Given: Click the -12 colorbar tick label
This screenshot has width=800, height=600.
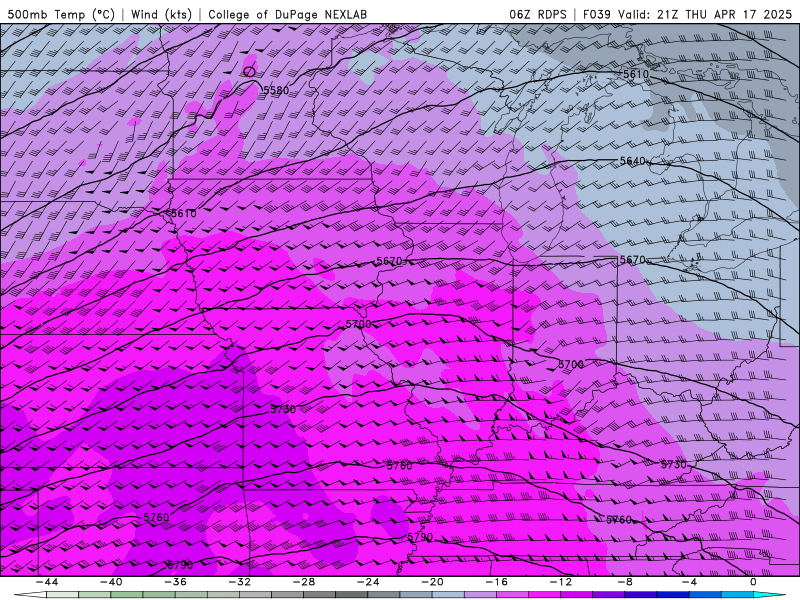Looking at the screenshot, I should point(561,582).
